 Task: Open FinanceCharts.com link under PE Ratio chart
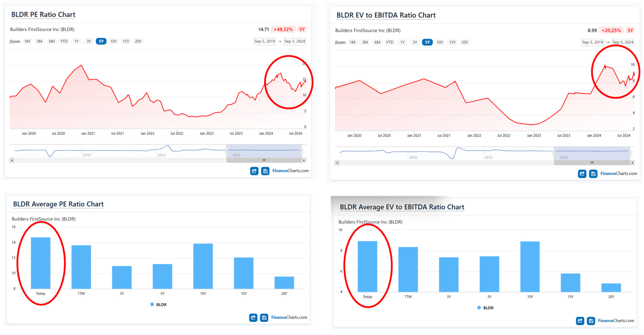pos(290,171)
